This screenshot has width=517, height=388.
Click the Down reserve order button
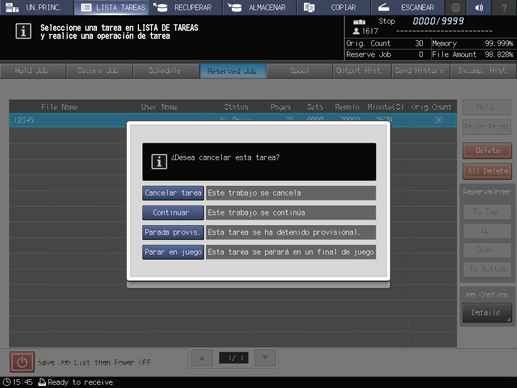[487, 250]
